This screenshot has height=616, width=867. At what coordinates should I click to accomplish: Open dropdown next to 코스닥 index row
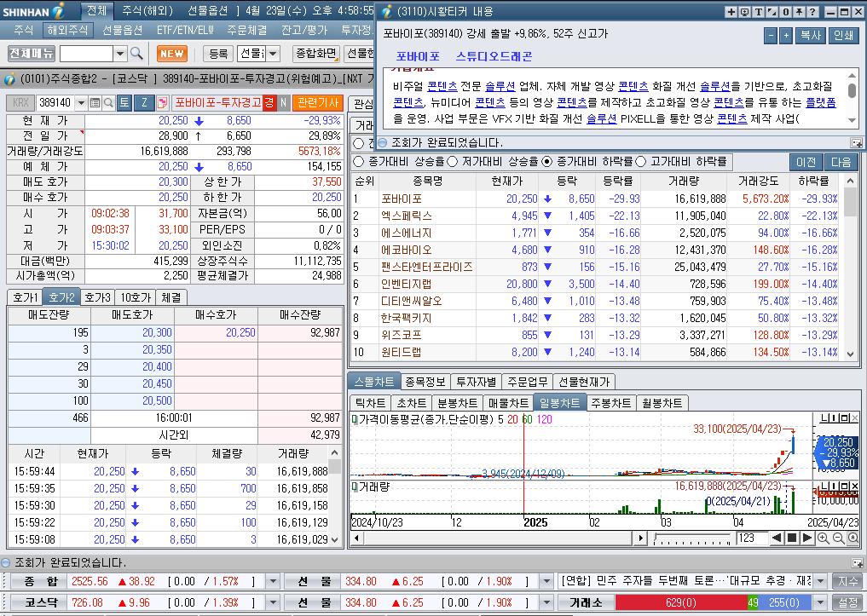pos(273,602)
